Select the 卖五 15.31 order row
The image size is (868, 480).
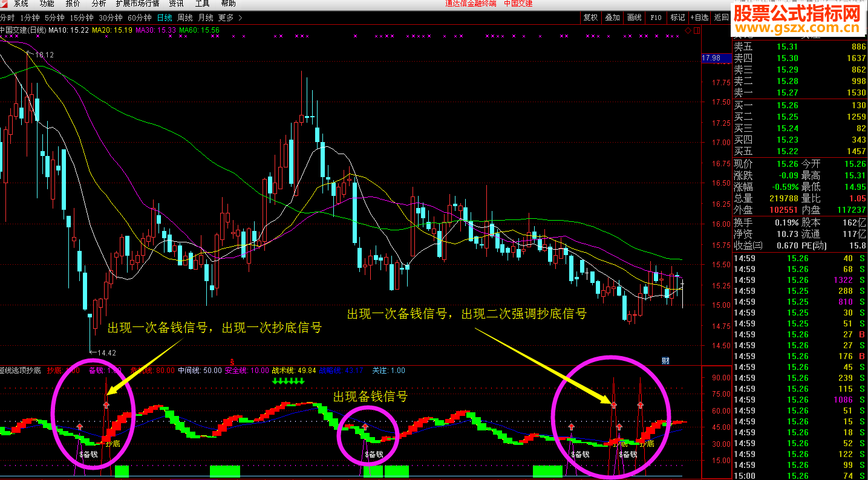tap(800, 47)
